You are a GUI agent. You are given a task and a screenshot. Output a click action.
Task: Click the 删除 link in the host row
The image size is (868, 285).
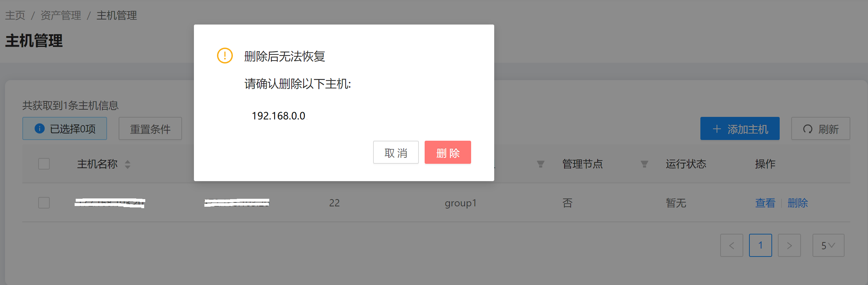pos(798,203)
